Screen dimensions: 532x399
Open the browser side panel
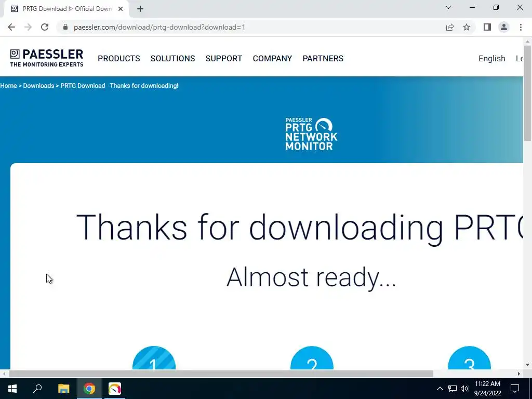pyautogui.click(x=487, y=27)
